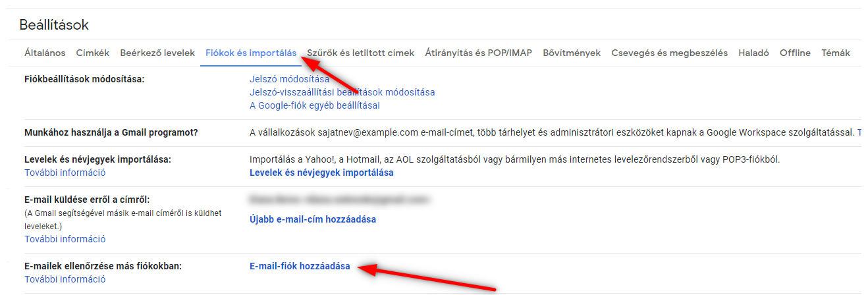Select the Haladó tab

tap(753, 53)
